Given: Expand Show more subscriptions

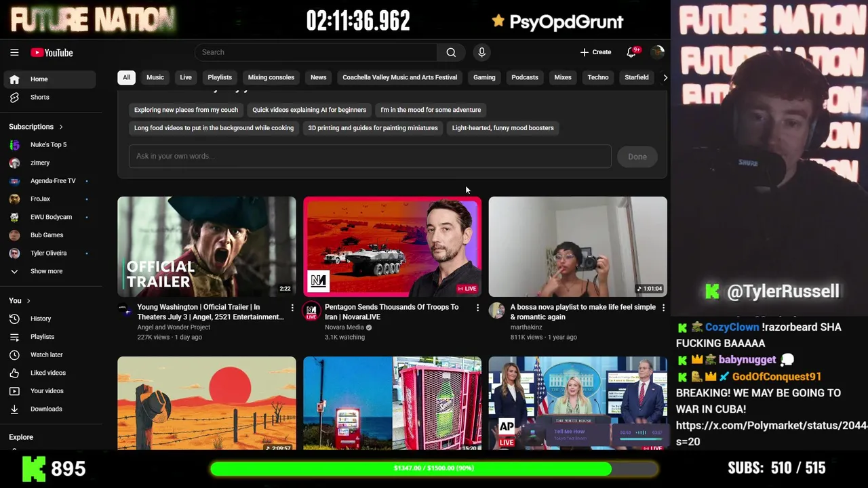Looking at the screenshot, I should click(49, 271).
